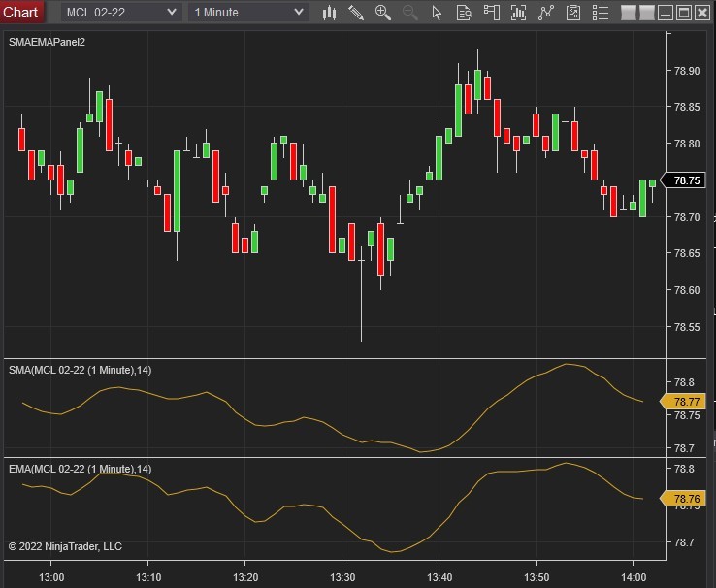
Task: Open the data series bars icon
Action: [518, 13]
